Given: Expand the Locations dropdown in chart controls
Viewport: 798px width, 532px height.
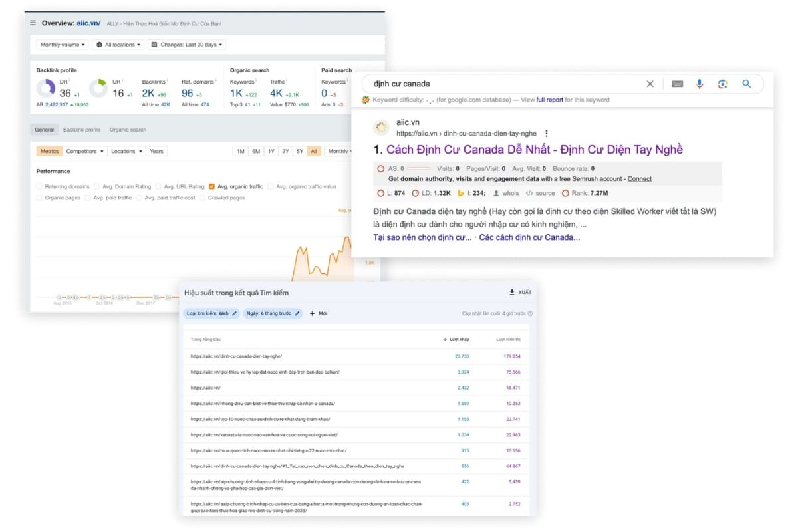Looking at the screenshot, I should click(126, 152).
